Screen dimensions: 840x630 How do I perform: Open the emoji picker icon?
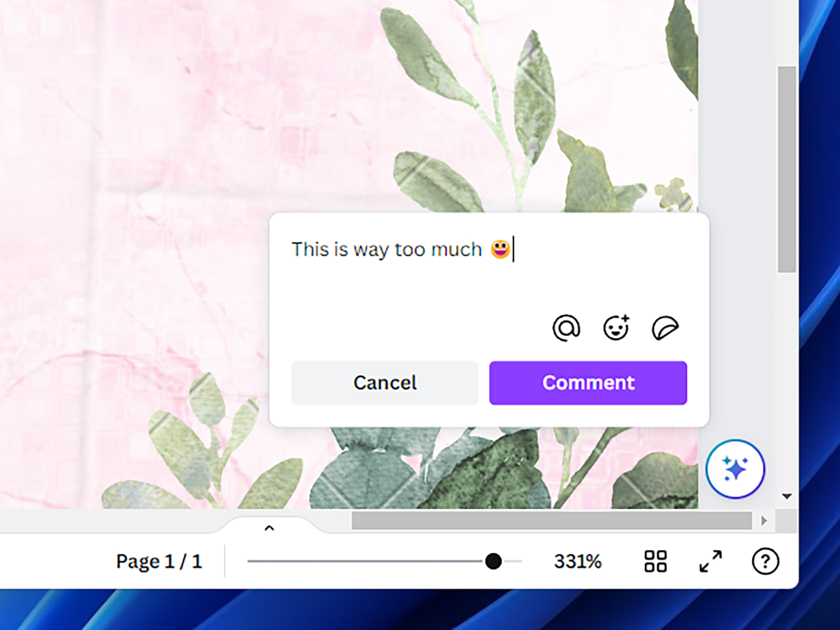[616, 327]
